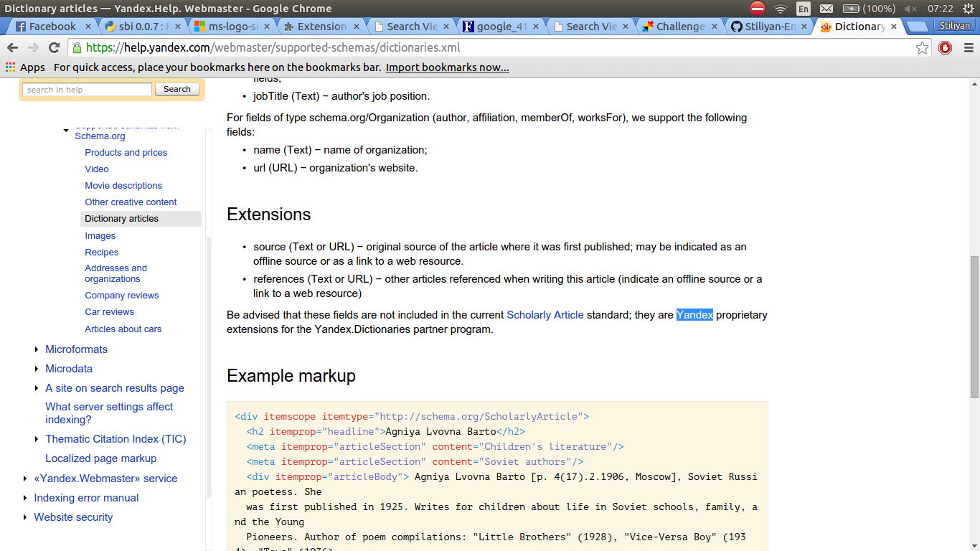Open Products and prices page

[126, 153]
